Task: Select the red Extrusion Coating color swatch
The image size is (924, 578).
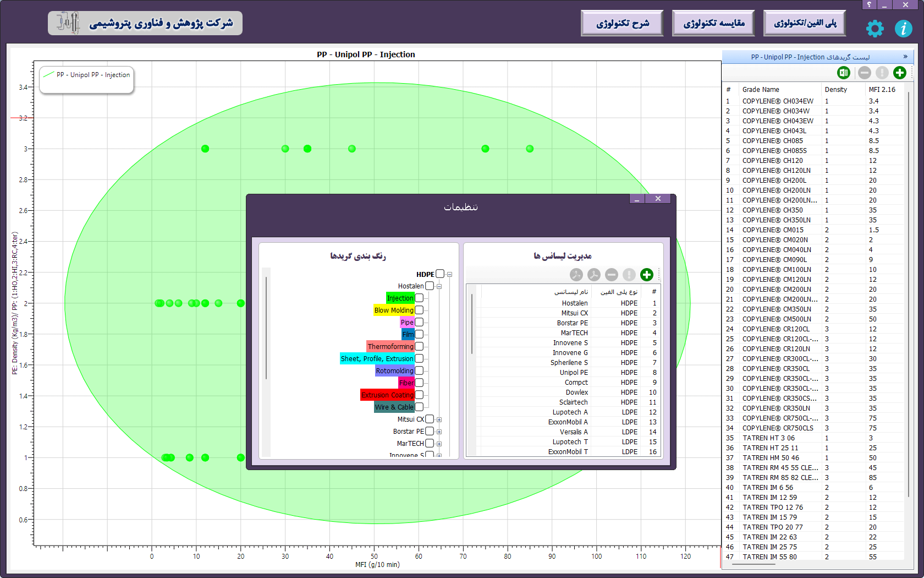Action: coord(387,395)
